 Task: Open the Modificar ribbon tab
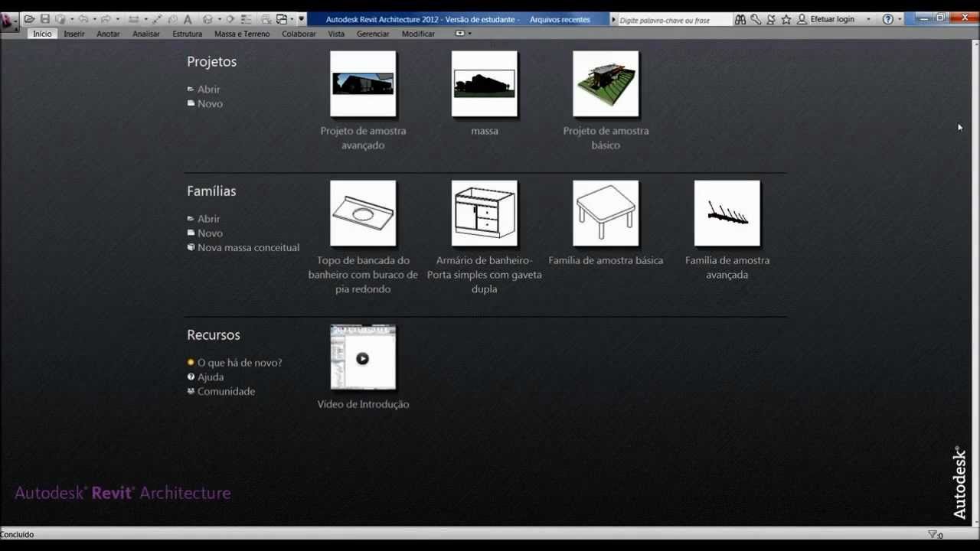418,34
